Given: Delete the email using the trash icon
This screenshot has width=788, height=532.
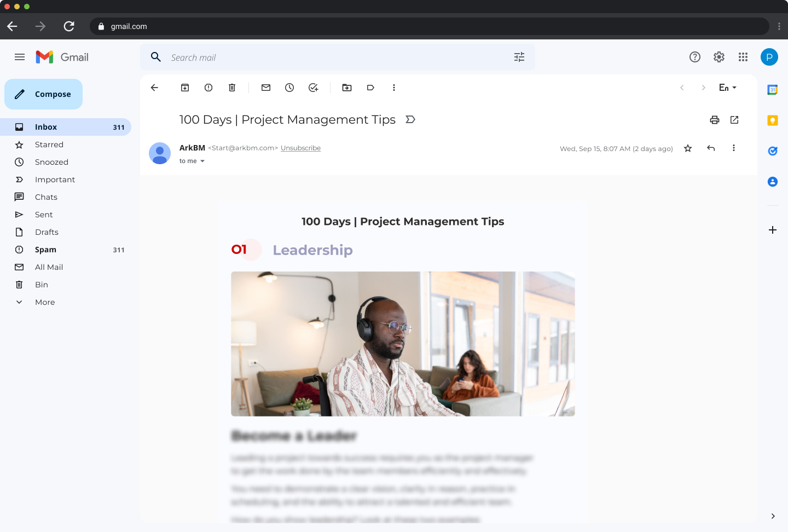Looking at the screenshot, I should point(232,88).
